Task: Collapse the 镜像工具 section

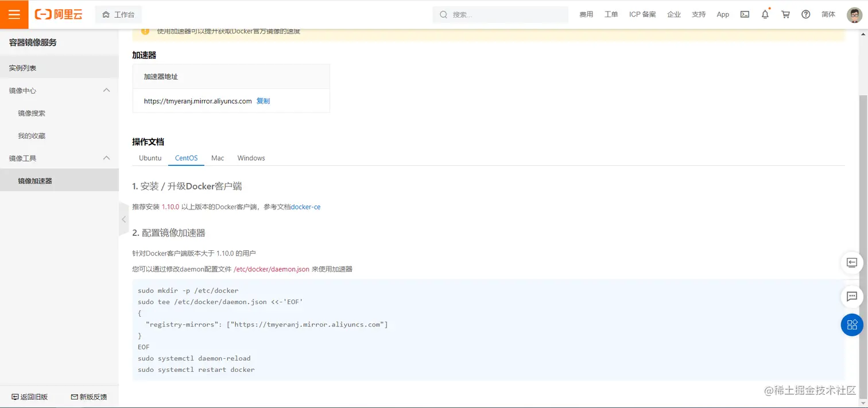Action: click(106, 158)
